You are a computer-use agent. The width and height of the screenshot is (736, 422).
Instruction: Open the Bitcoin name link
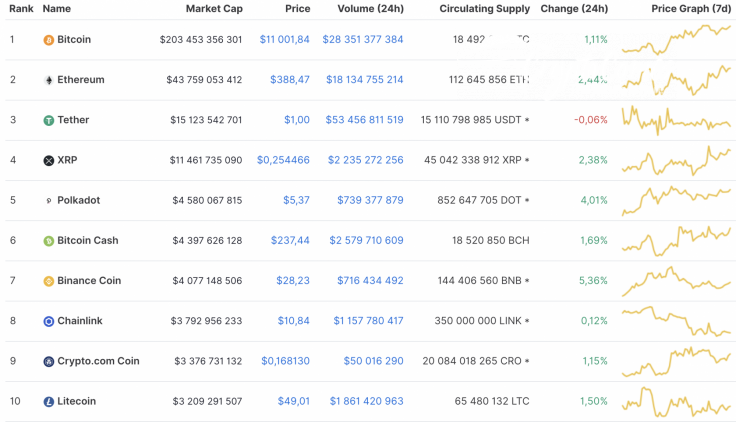tap(74, 39)
